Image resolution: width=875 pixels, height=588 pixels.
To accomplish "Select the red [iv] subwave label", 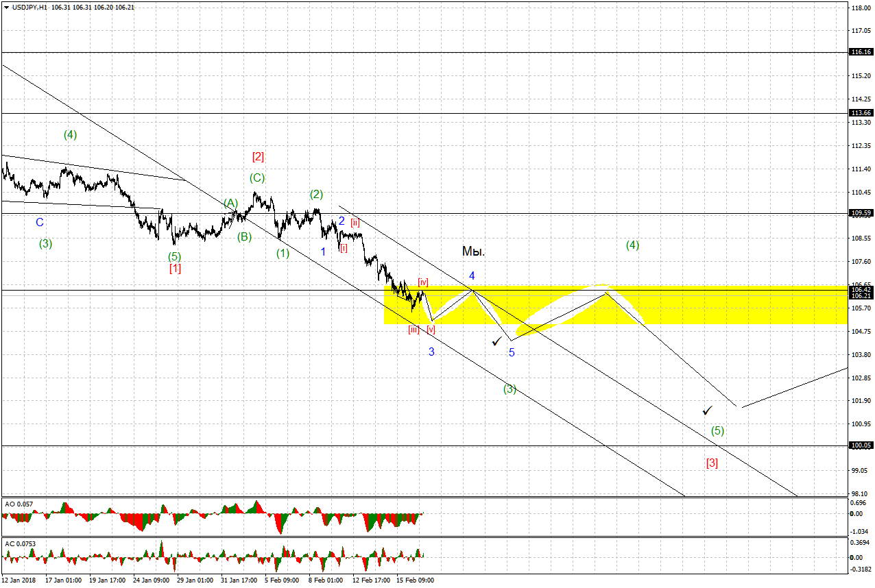I will coord(424,282).
